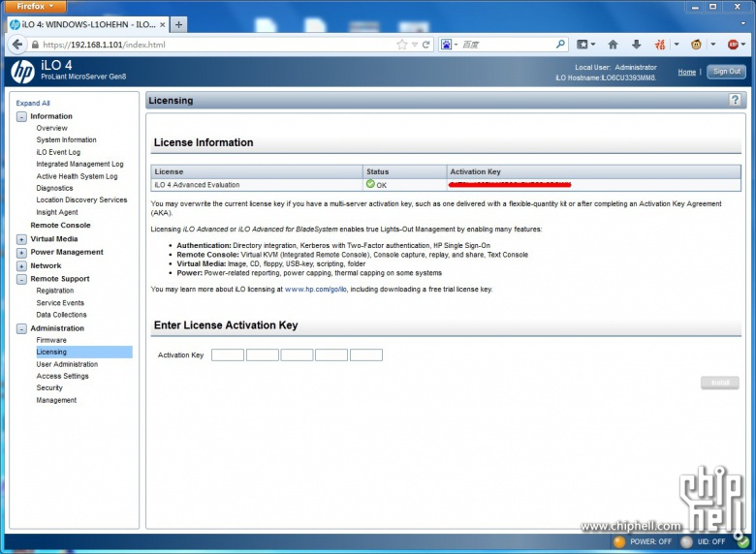Open Remote Console page
Screen dimensions: 756x554
60,226
